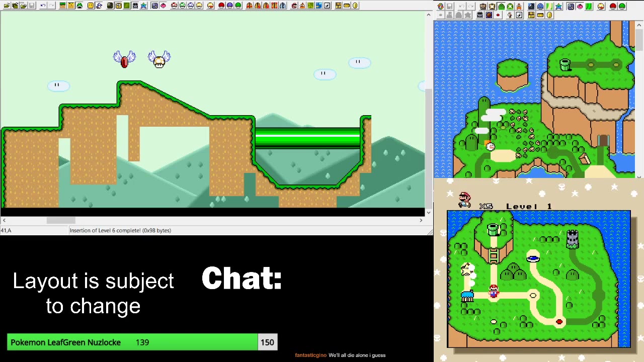Image resolution: width=644 pixels, height=362 pixels.
Task: Click the yellow question block icon
Action: tap(118, 6)
